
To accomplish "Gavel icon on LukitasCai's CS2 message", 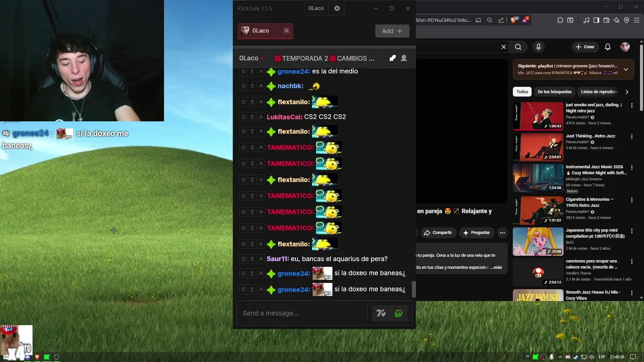I will tap(261, 117).
